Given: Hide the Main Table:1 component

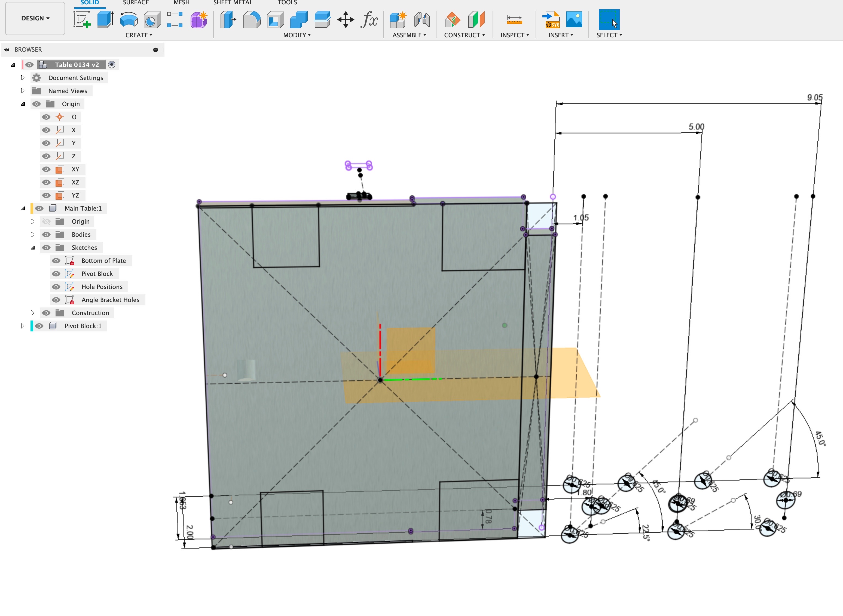Looking at the screenshot, I should click(x=39, y=208).
